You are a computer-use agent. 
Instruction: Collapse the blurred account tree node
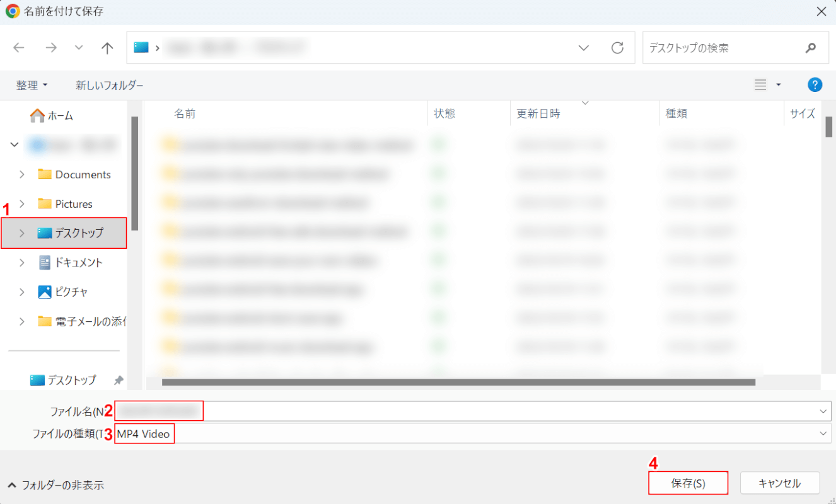[x=15, y=145]
